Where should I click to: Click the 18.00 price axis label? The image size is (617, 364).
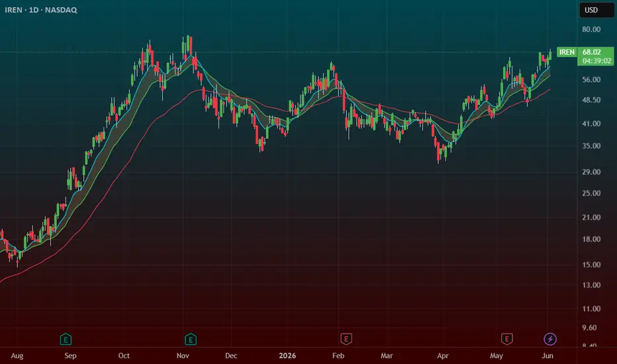coord(591,239)
